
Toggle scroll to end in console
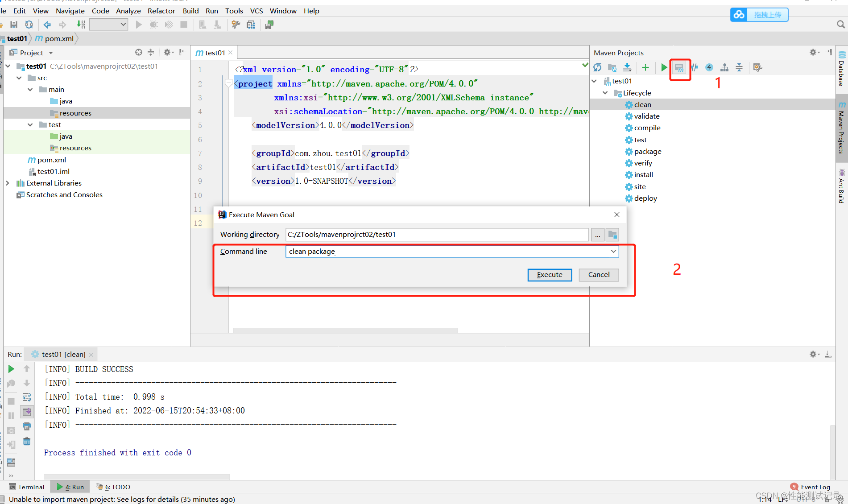(x=27, y=411)
